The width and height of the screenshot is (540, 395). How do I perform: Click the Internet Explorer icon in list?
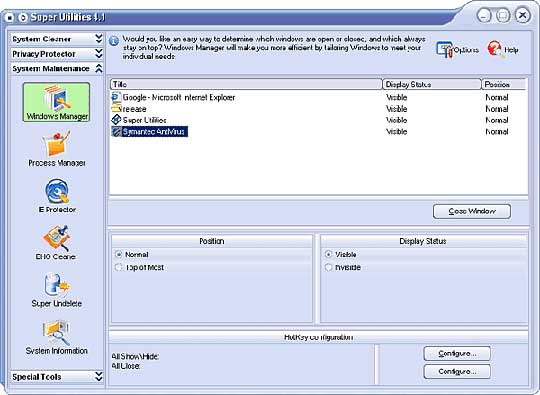pos(116,97)
